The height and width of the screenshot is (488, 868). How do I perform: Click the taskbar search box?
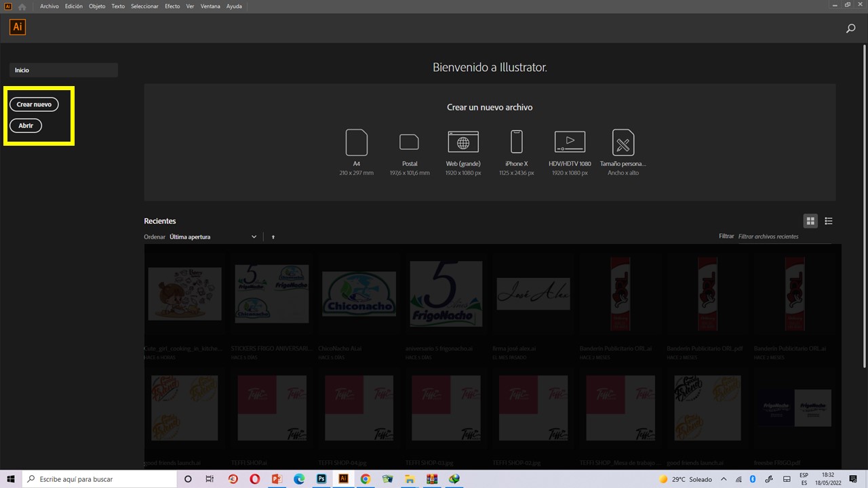99,479
